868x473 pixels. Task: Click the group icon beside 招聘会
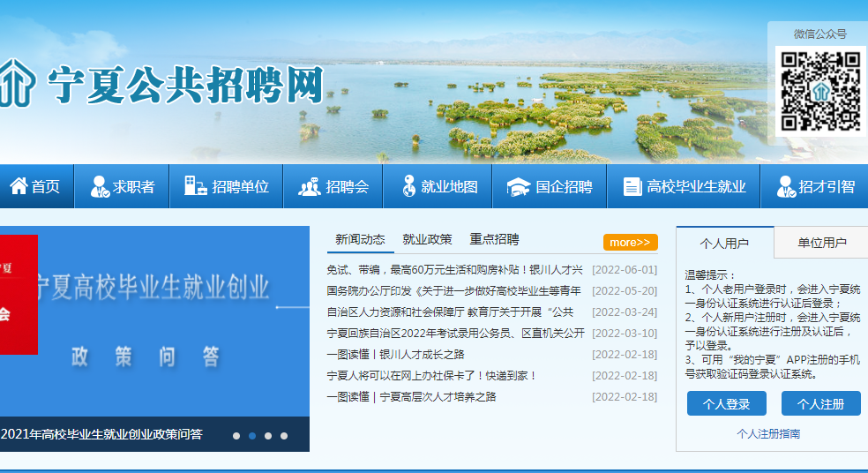(x=309, y=186)
